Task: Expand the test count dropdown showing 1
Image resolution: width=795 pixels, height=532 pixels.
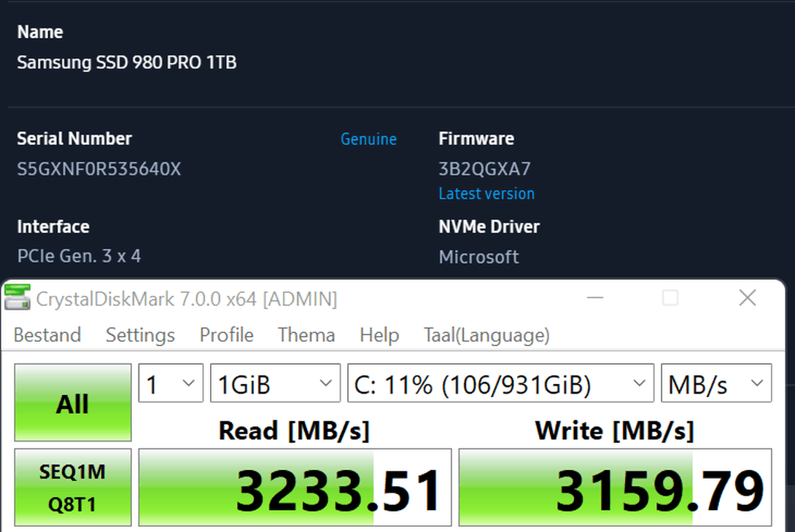Action: click(x=171, y=383)
